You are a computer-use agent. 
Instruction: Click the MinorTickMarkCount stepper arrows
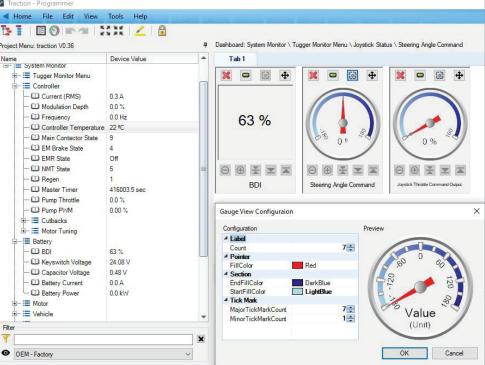(351, 319)
